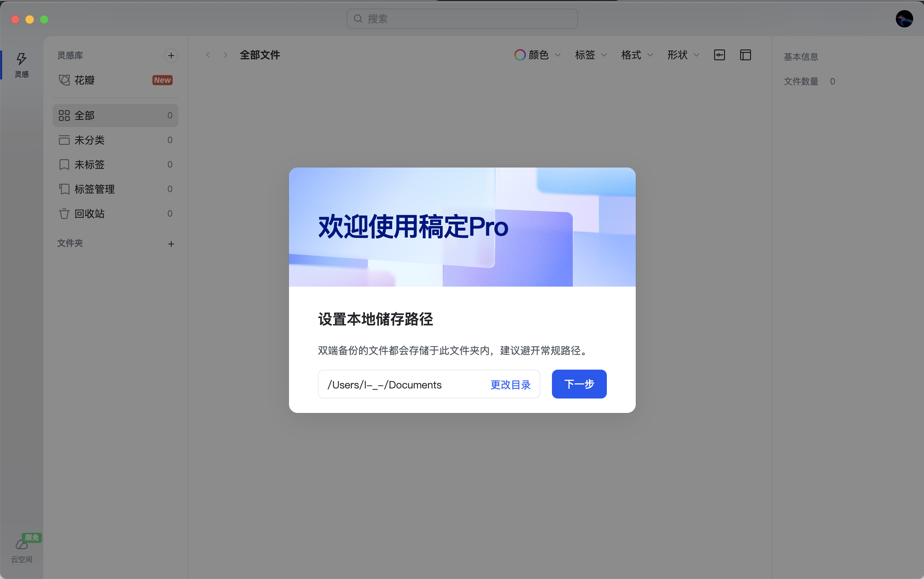
Task: Open the 回收站 recycle bin
Action: click(115, 213)
